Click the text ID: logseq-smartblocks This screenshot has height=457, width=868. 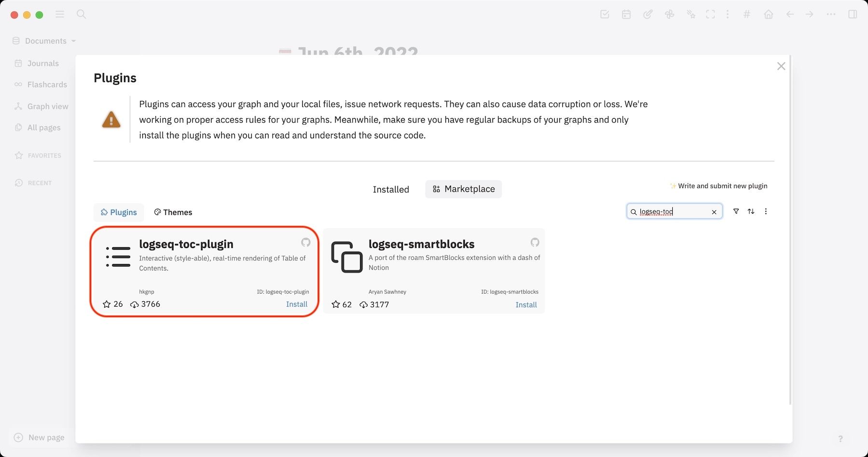pos(510,292)
